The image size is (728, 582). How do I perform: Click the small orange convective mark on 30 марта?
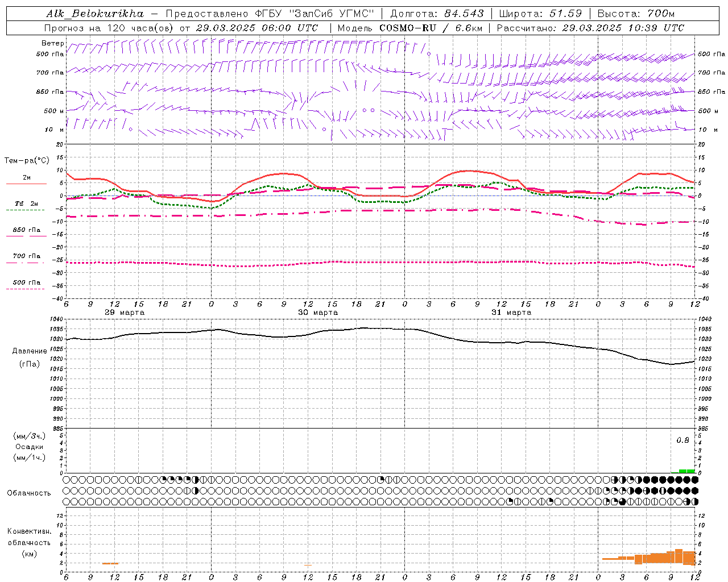click(x=308, y=565)
